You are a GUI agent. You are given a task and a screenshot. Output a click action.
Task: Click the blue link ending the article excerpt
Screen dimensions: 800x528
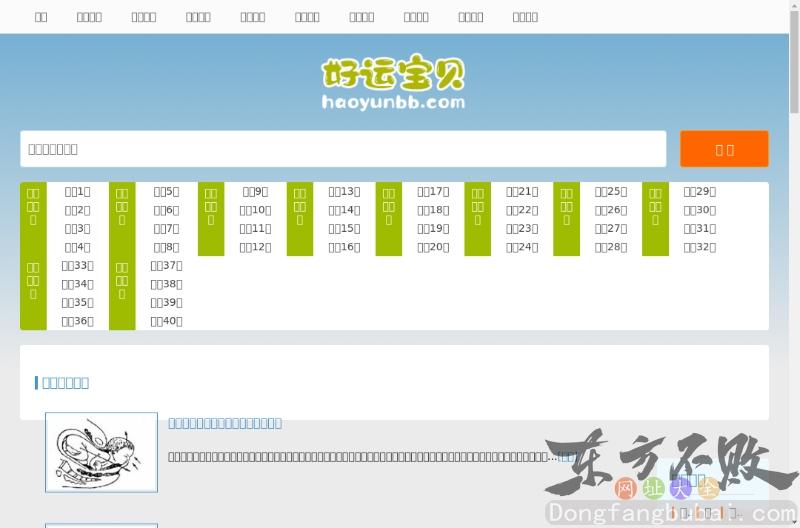[x=566, y=457]
